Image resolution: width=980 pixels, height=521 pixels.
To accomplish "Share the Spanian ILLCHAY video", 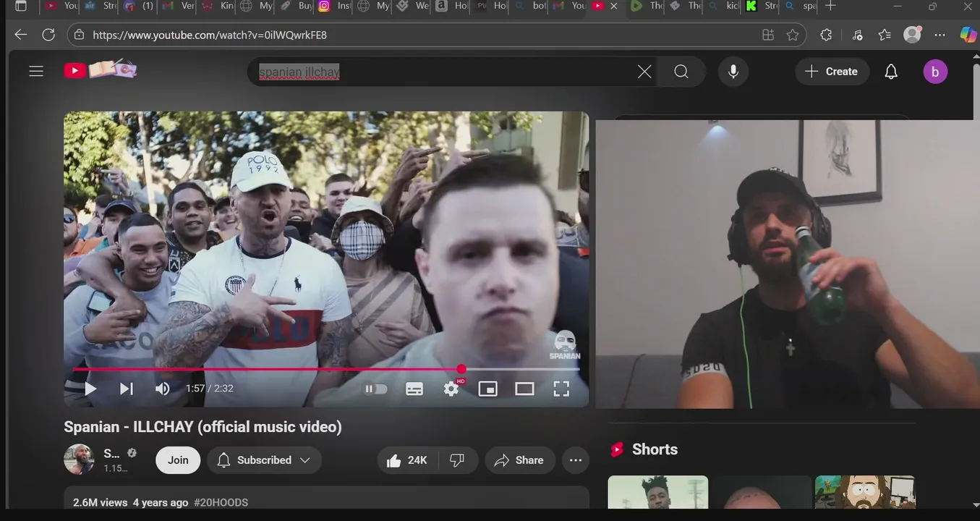I will 519,460.
